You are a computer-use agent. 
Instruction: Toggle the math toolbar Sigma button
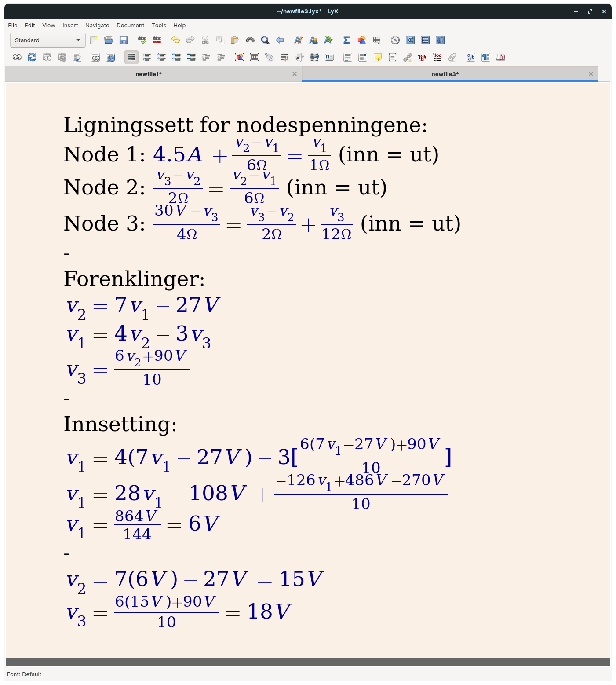[410, 40]
